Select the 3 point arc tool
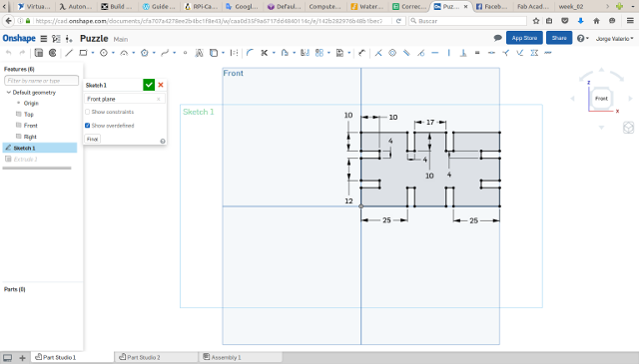This screenshot has width=639, height=364. click(124, 53)
